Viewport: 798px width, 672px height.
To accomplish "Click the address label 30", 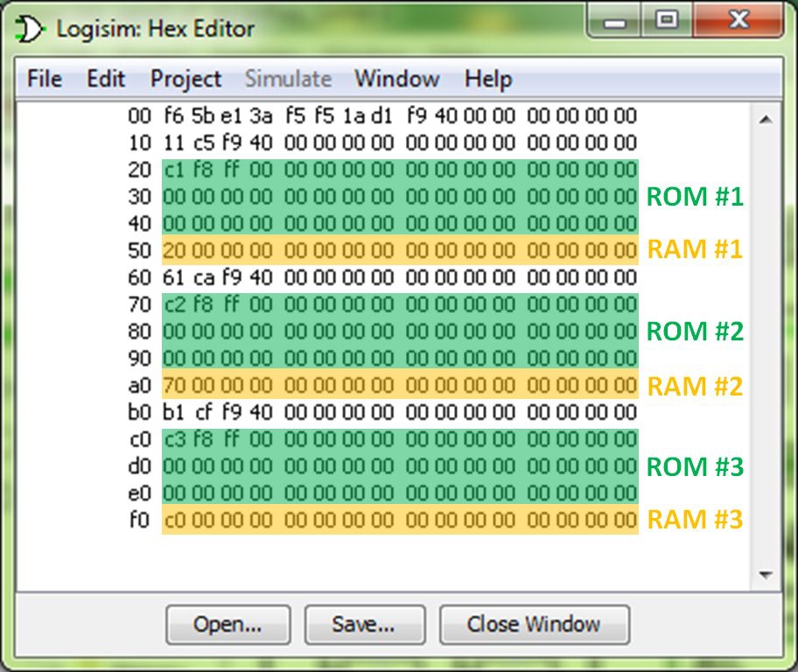I will point(139,197).
